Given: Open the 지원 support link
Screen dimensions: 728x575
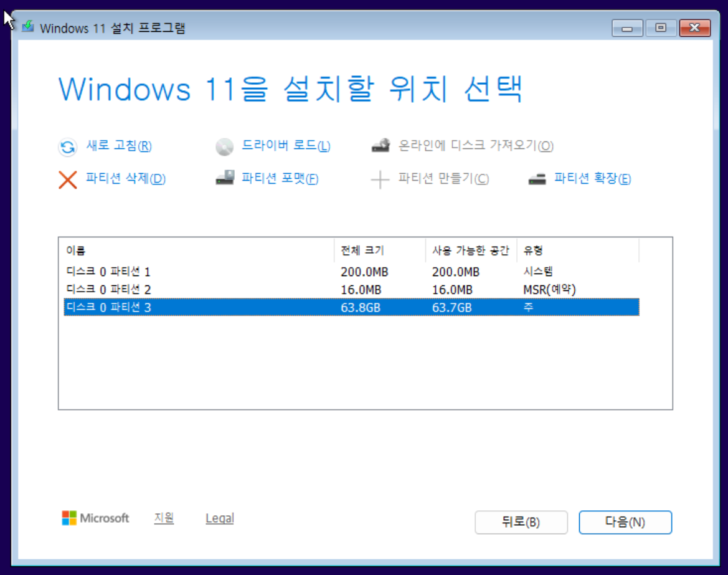Looking at the screenshot, I should [x=164, y=518].
